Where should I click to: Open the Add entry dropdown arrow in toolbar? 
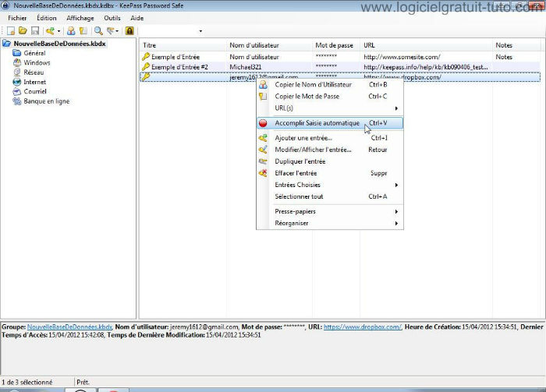58,31
